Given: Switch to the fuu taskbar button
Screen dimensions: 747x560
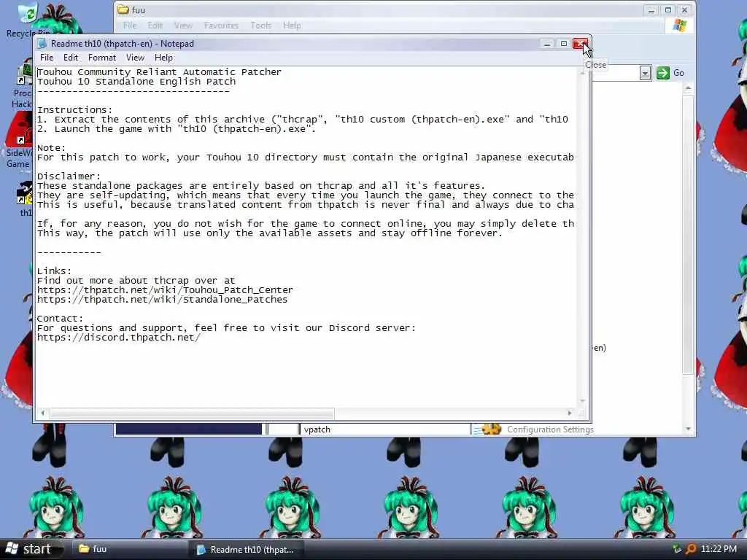Looking at the screenshot, I should coord(128,549).
